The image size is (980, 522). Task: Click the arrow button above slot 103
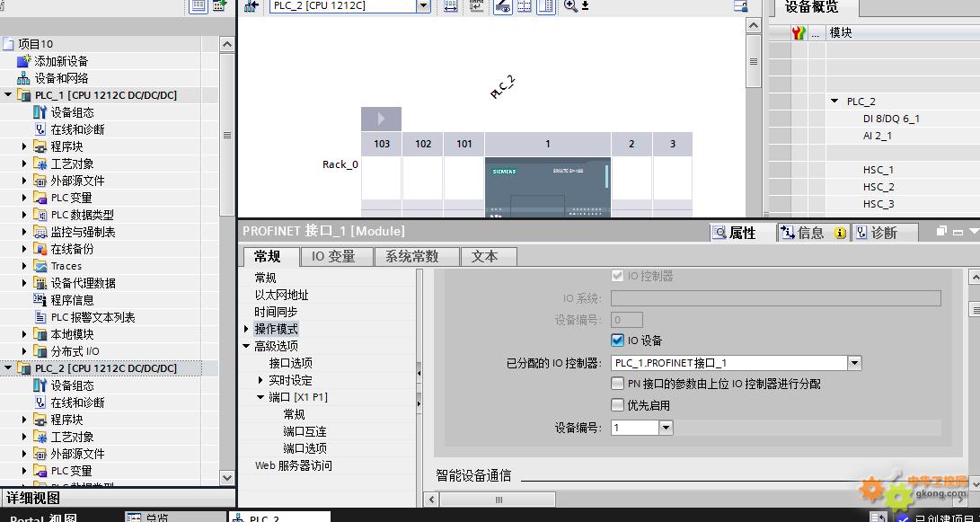coord(381,119)
